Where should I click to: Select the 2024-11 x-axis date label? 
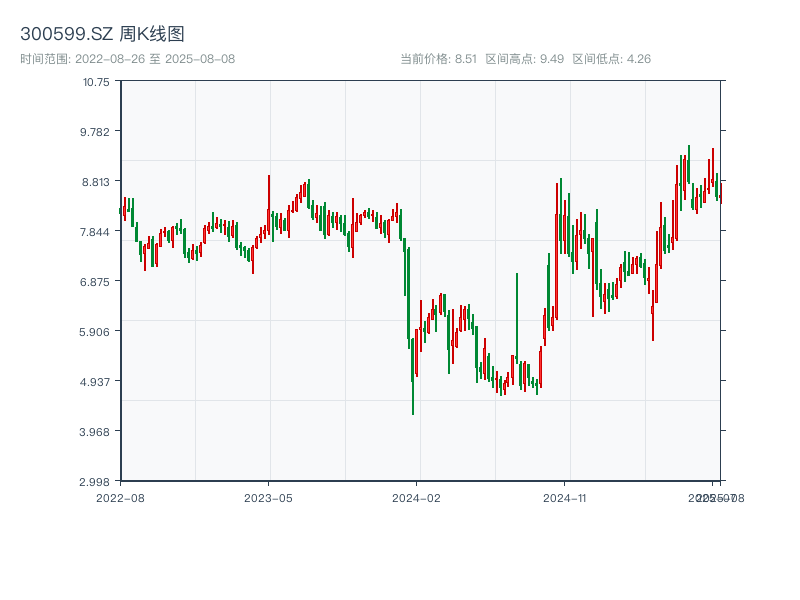565,497
